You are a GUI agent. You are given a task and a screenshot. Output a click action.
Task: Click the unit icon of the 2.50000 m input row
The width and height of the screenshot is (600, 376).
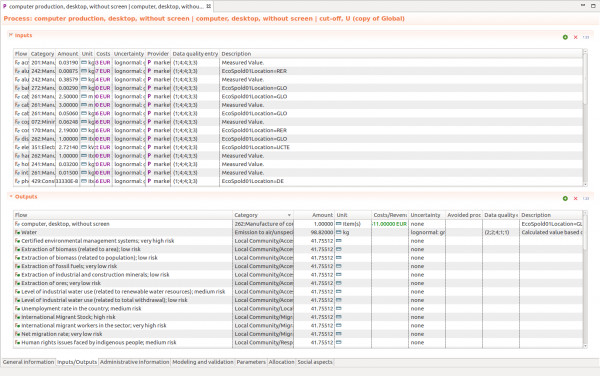tap(84, 96)
